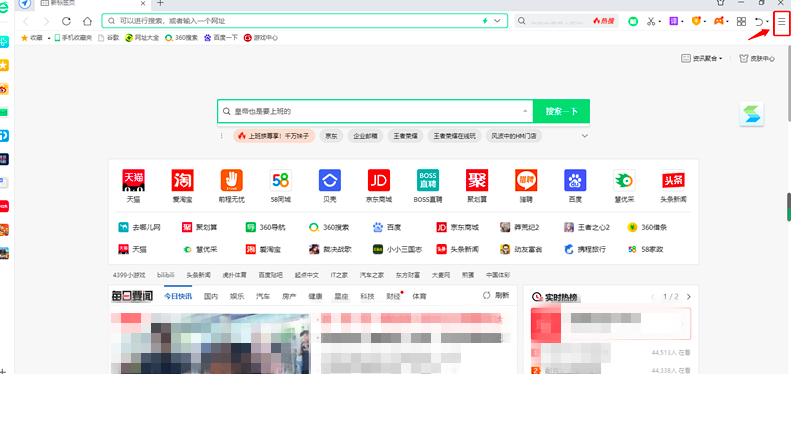Go to previous page of 实时热榜
This screenshot has width=801, height=445.
click(652, 296)
